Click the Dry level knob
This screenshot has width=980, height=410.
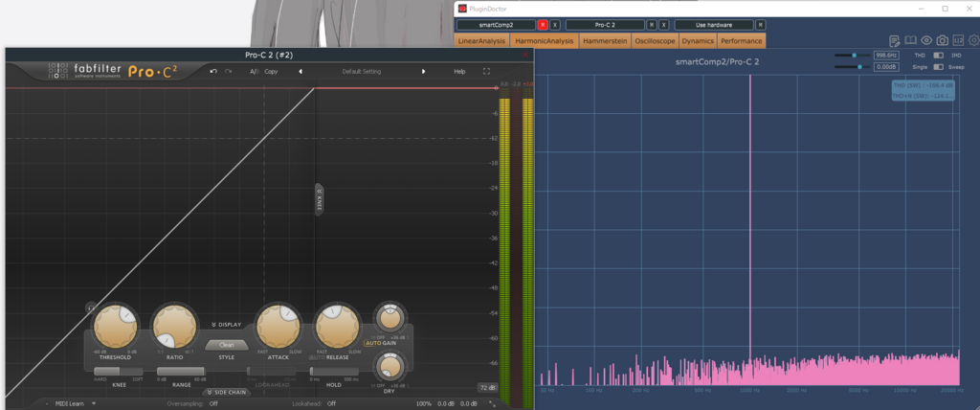pyautogui.click(x=390, y=367)
